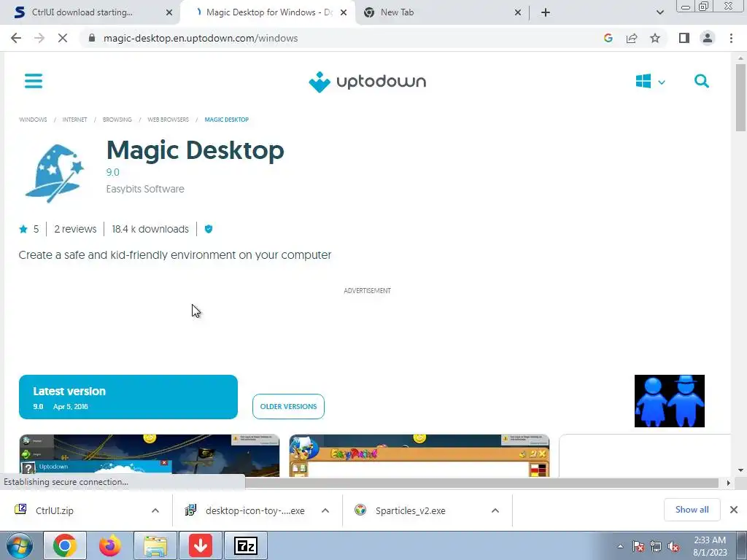Click the vertical scrollbar down arrow
Viewport: 747px width, 560px height.
(x=740, y=470)
